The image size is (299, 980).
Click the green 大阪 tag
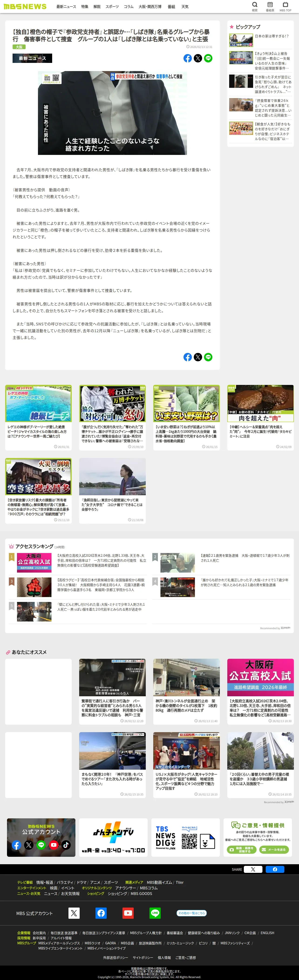pyautogui.click(x=19, y=47)
